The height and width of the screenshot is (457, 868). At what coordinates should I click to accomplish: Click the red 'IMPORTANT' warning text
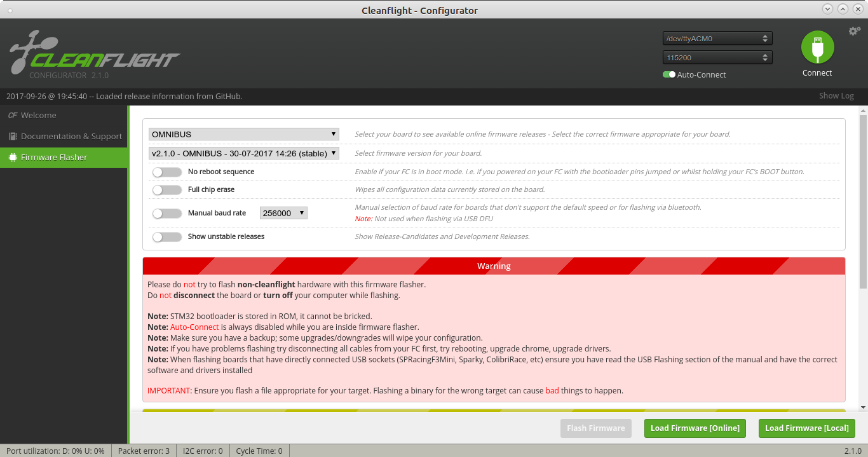tap(168, 390)
